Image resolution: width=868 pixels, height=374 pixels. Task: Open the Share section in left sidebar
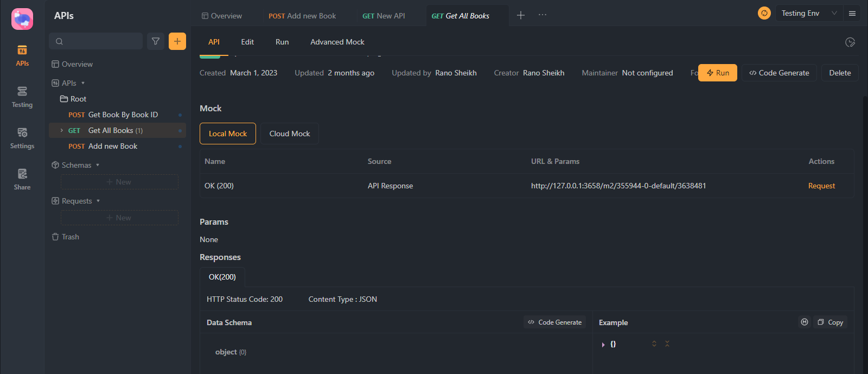(x=22, y=180)
